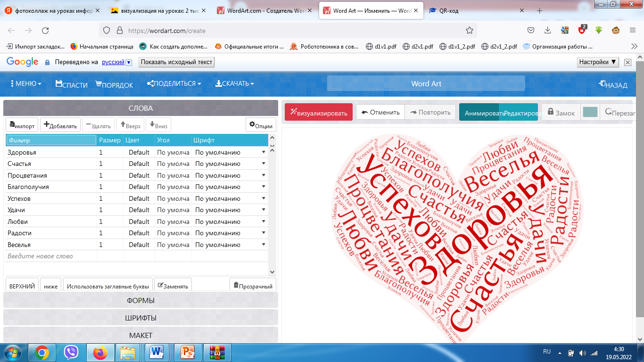Screen dimensions: 644x362
Task: Open font dropdown for Любви row
Action: (x=264, y=222)
